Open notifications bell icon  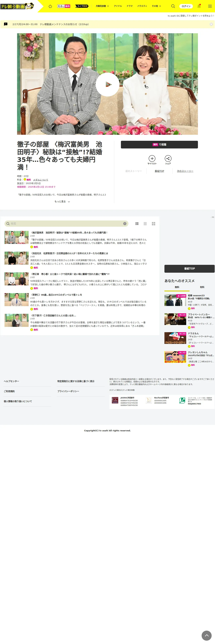click(199, 6)
